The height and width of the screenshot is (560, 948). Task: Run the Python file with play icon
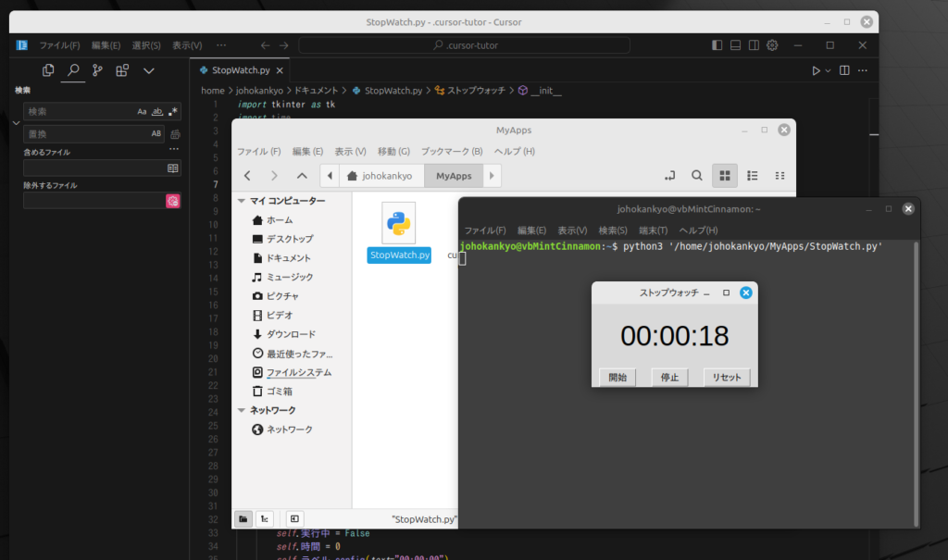(816, 70)
